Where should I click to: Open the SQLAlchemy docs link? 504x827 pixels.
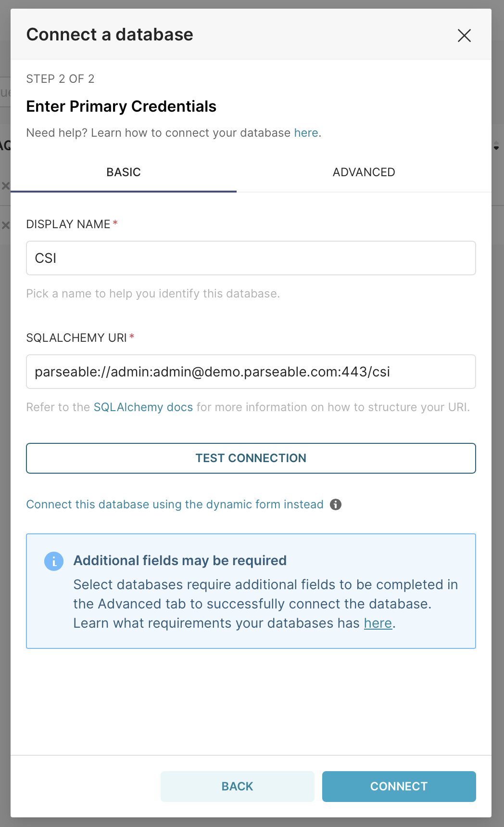coord(143,407)
